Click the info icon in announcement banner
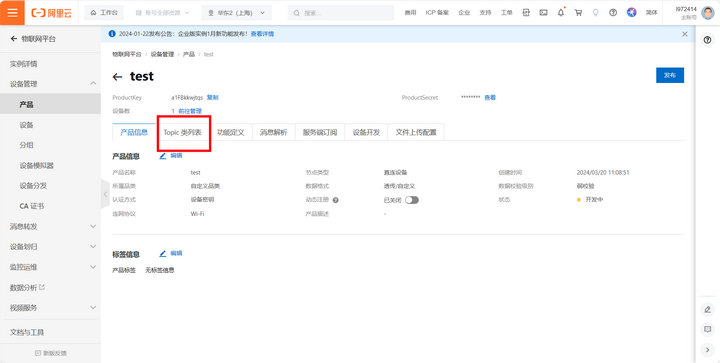Viewport: 720px width, 363px height. (x=112, y=34)
